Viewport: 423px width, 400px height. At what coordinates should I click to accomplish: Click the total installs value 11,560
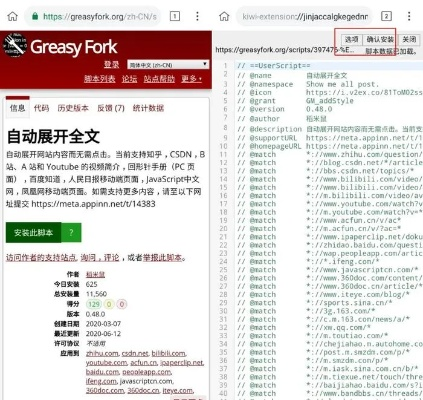96,294
